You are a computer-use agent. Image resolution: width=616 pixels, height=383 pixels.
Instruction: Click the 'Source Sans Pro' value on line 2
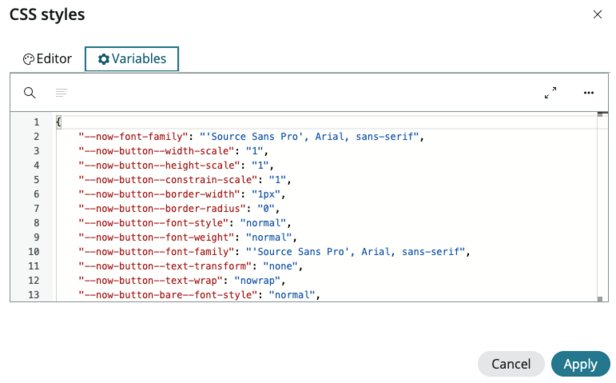coord(309,137)
